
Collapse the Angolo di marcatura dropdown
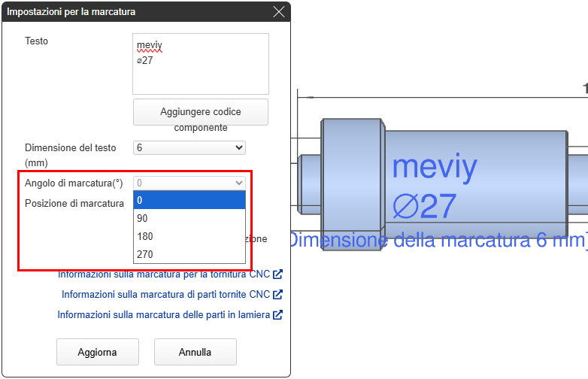coord(189,183)
